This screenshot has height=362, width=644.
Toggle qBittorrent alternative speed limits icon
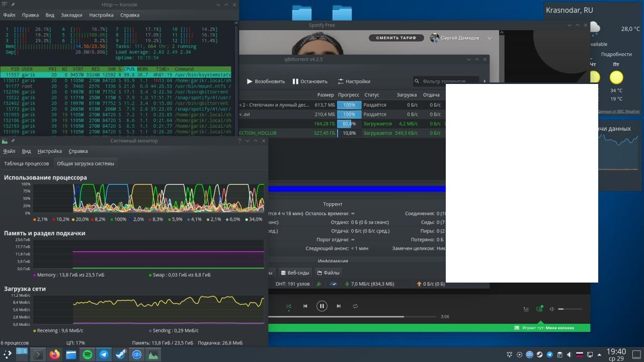[x=333, y=284]
